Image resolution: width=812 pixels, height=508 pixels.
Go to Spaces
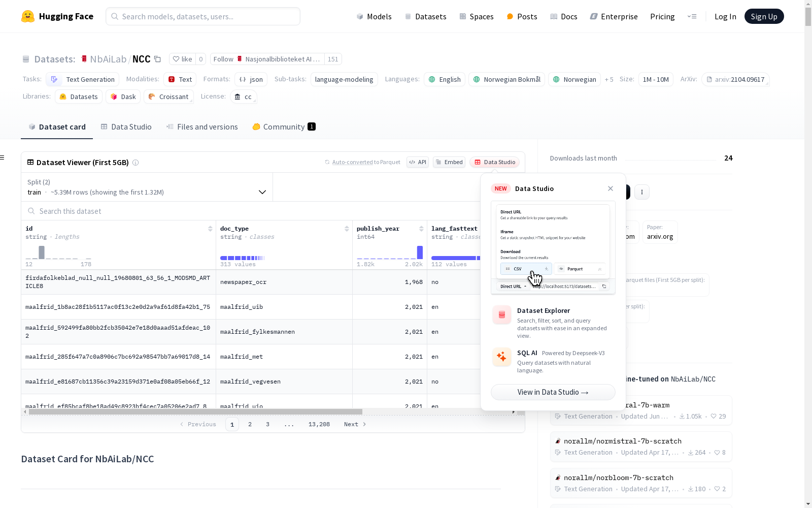click(477, 16)
